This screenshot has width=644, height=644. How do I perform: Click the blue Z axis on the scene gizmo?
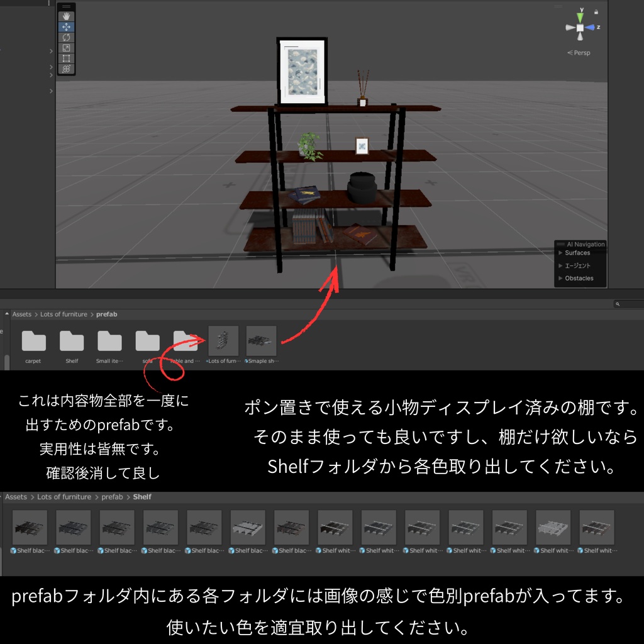[590, 27]
